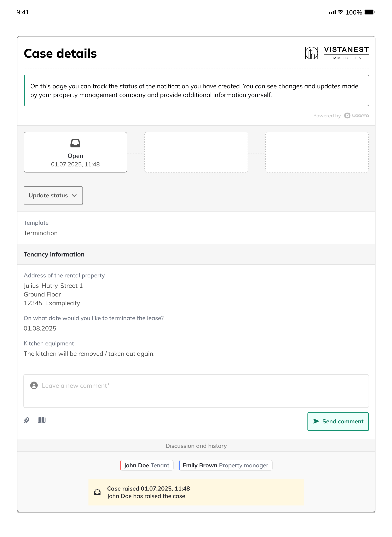Open the Update status dropdown
392x537 pixels.
point(53,195)
